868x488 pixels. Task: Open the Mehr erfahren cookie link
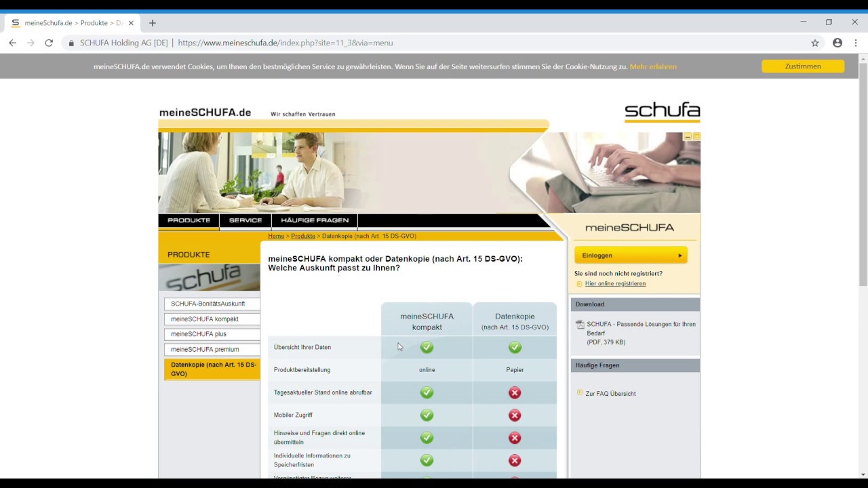653,66
